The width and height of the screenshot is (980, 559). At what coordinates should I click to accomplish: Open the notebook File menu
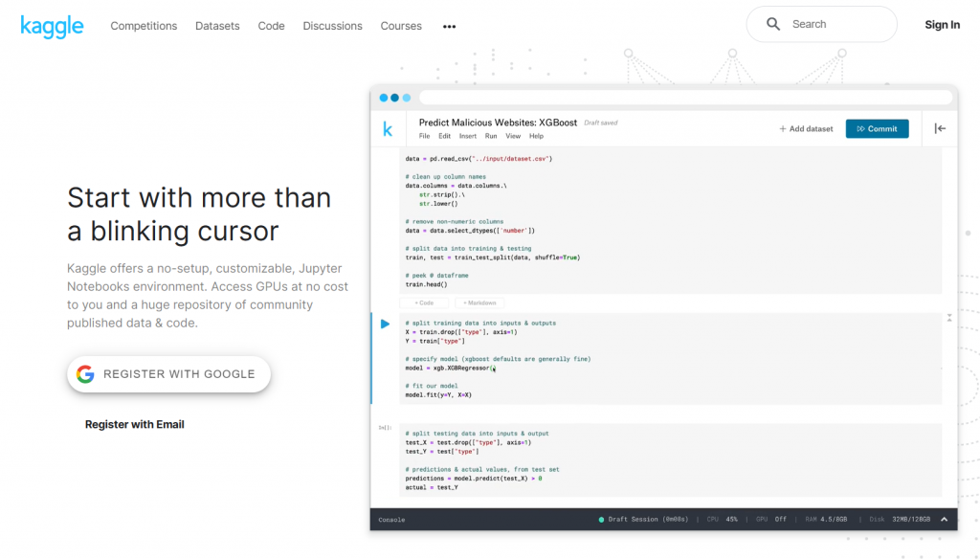(424, 136)
